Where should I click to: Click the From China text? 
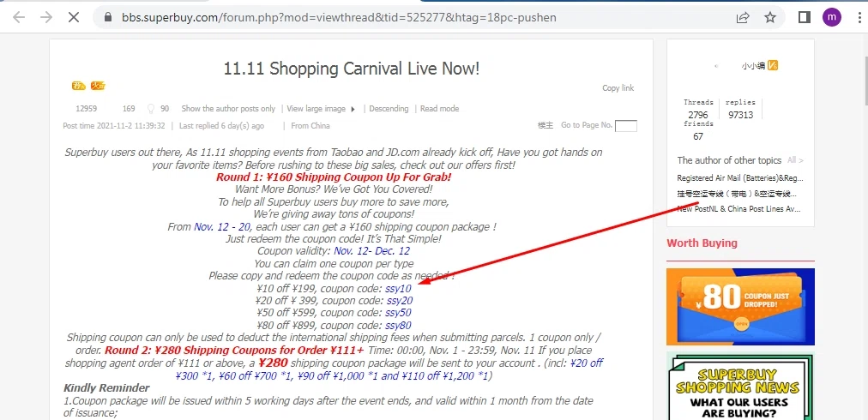[310, 126]
